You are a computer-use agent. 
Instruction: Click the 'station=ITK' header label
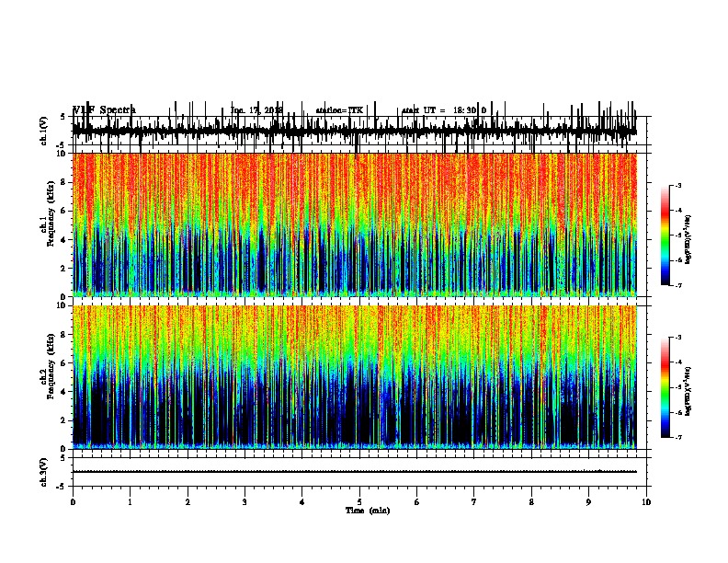339,110
